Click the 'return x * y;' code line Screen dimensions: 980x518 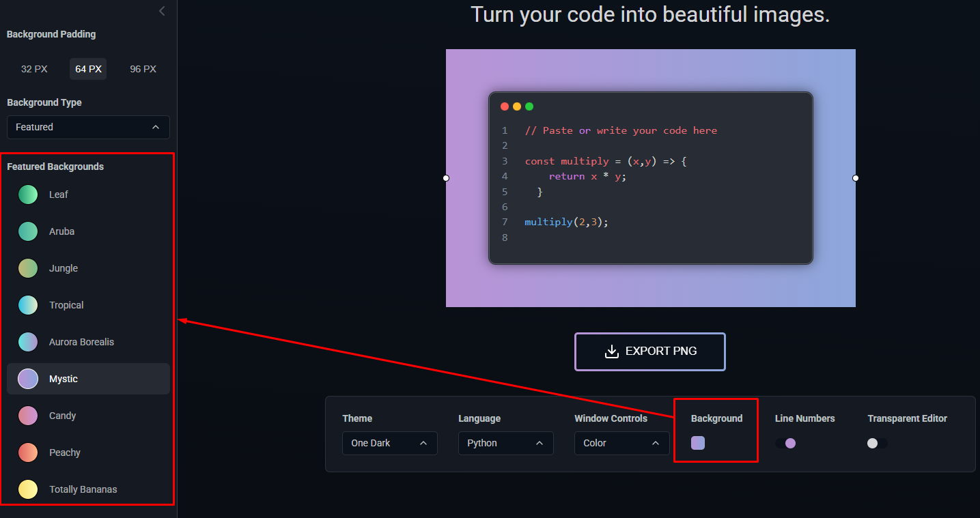tap(587, 176)
